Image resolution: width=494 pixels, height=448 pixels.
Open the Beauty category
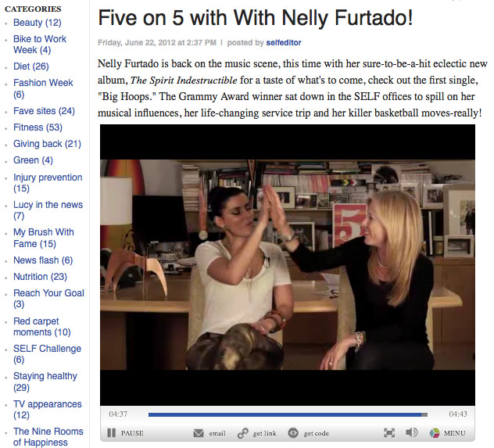[38, 23]
